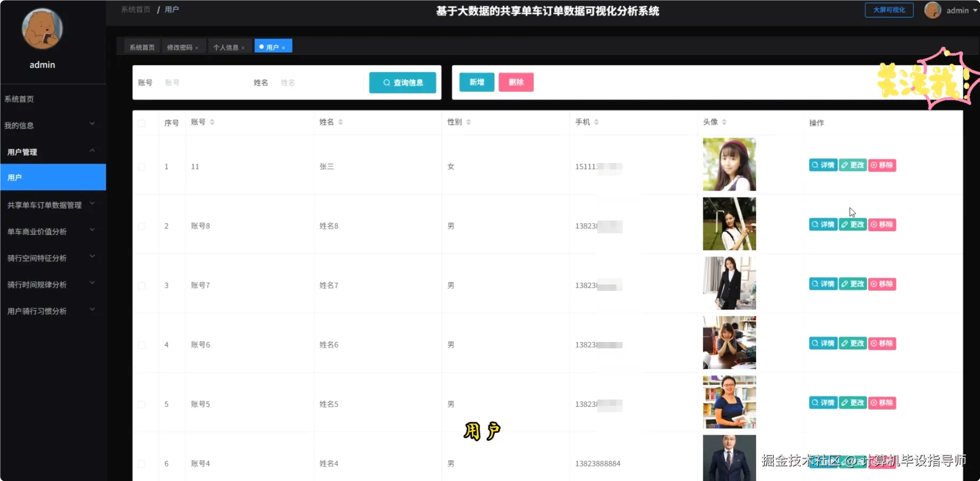The width and height of the screenshot is (980, 481).
Task: Toggle the select-all header checkbox
Action: (x=142, y=124)
